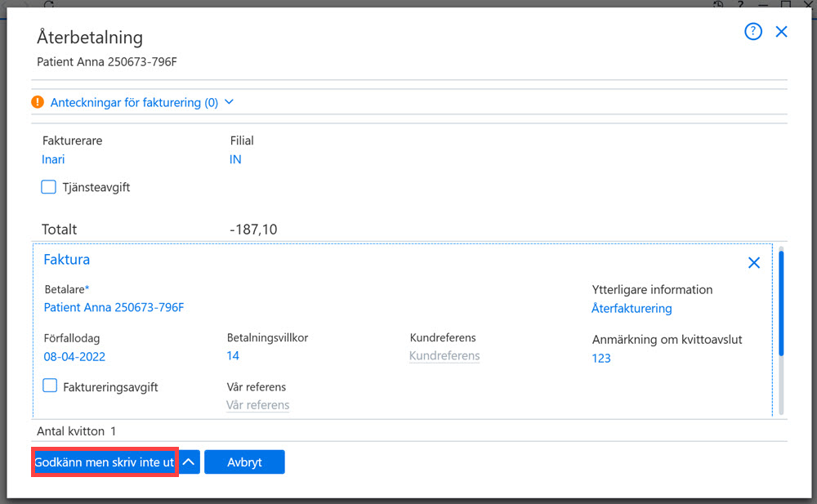
Task: Close the Återbetalning dialog
Action: click(x=781, y=32)
